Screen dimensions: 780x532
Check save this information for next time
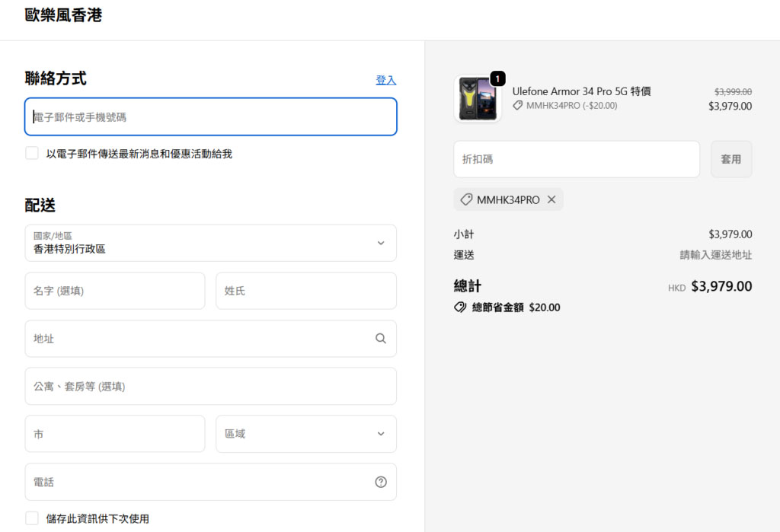coord(32,518)
